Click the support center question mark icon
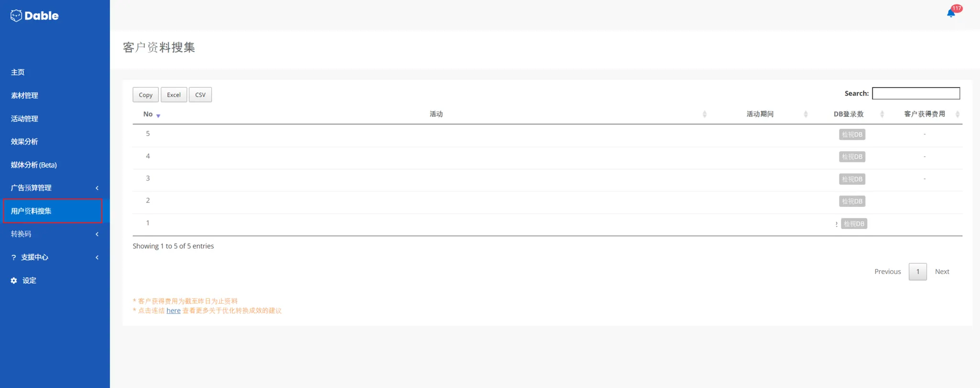 coord(13,258)
